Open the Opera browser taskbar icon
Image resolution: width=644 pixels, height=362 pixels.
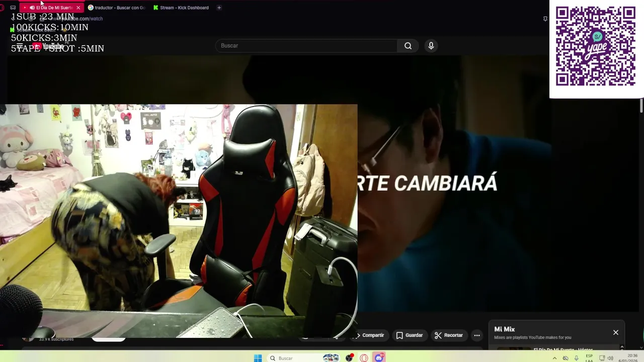364,358
